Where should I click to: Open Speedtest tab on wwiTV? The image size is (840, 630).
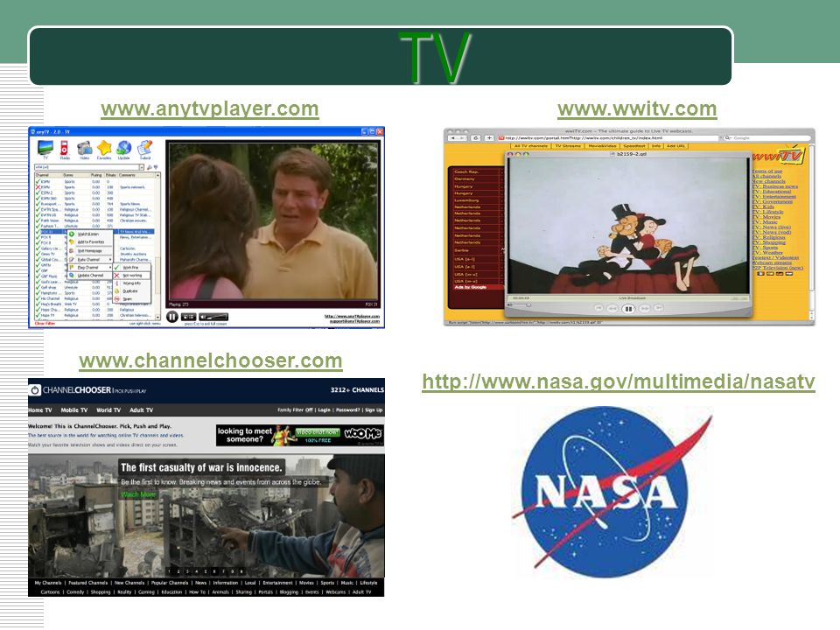634,146
